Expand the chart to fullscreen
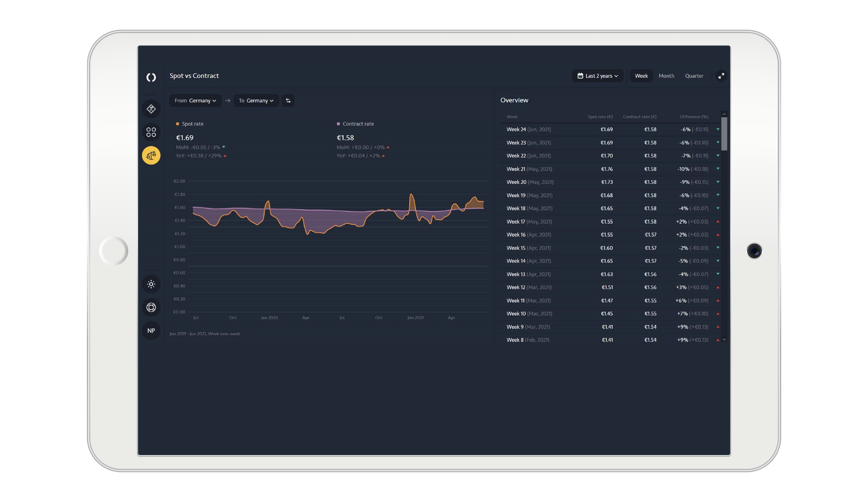The image size is (868, 502). pos(721,76)
